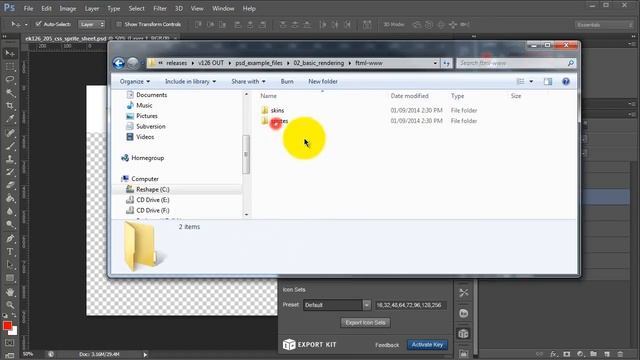Open the Filter menu
The height and width of the screenshot is (360, 640).
point(160,8)
